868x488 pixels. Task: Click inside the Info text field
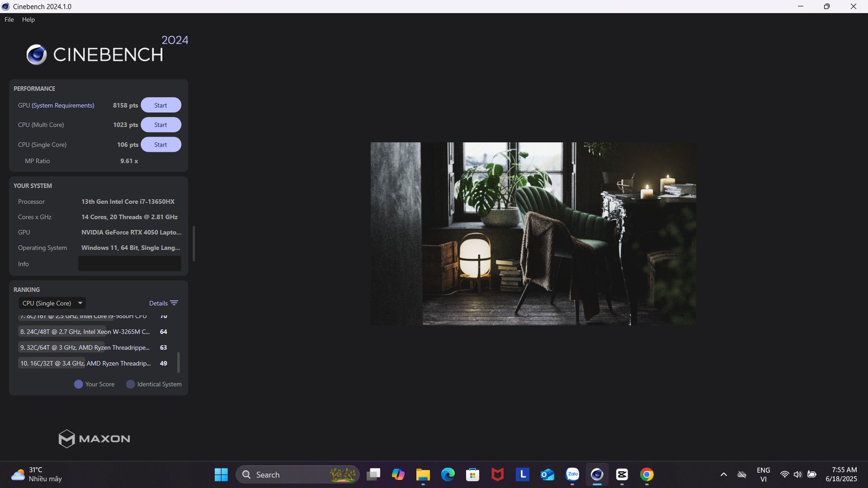pyautogui.click(x=130, y=264)
